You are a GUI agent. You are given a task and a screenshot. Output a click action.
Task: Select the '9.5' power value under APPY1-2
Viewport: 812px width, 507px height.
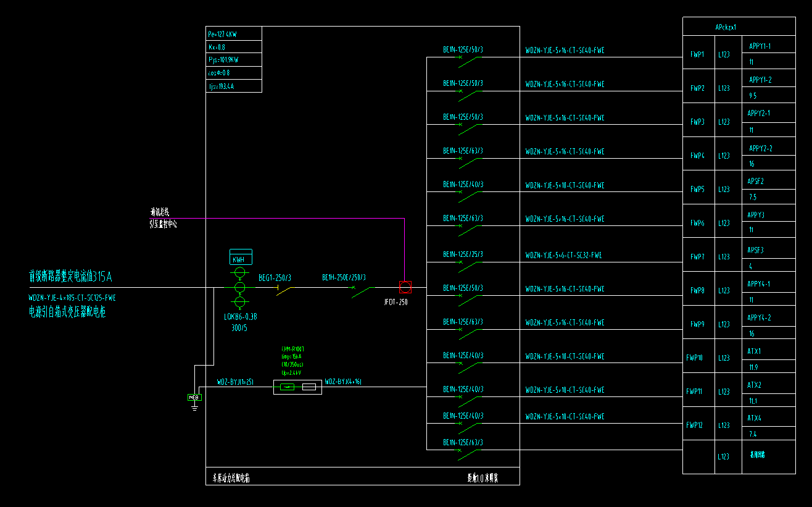[753, 96]
